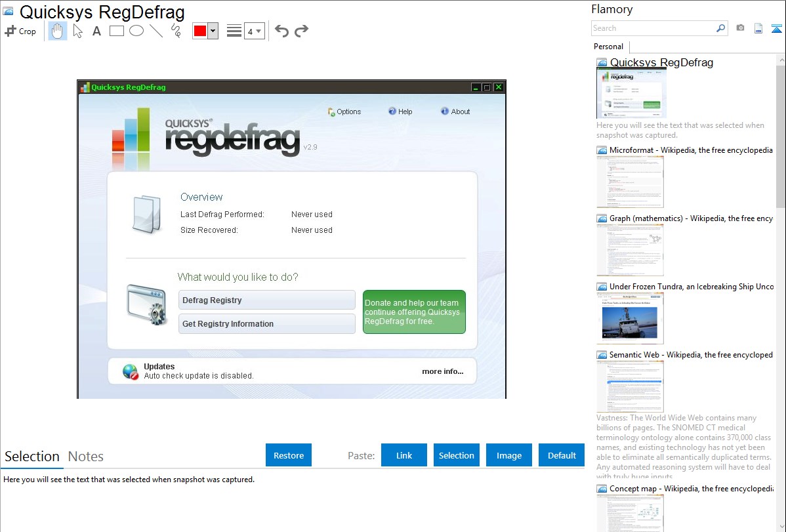Click the more info... updates link

443,371
